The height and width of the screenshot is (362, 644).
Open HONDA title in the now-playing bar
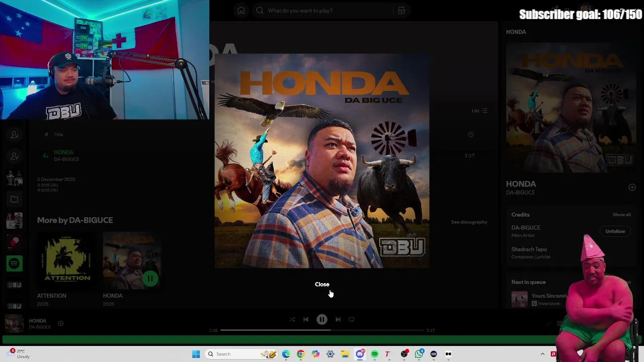tap(37, 321)
